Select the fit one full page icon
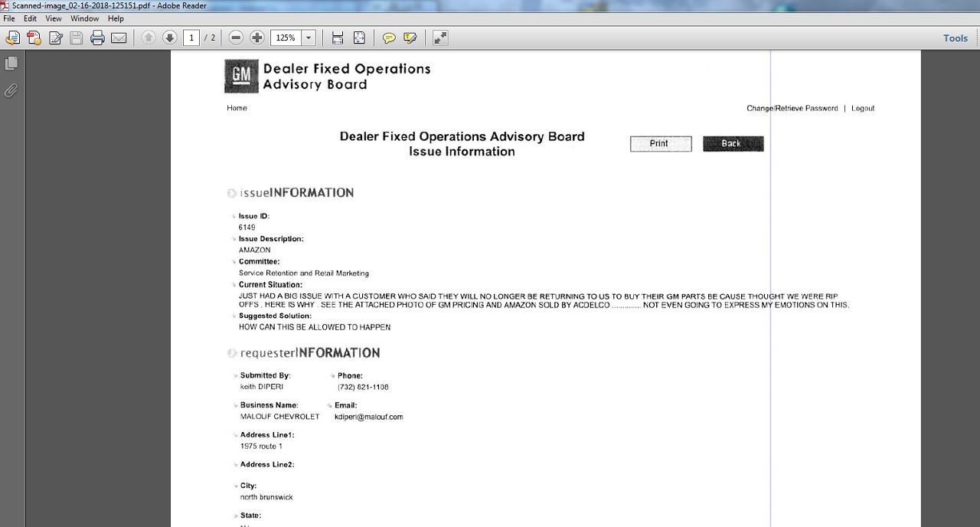Viewport: 980px width, 527px height. (x=359, y=38)
